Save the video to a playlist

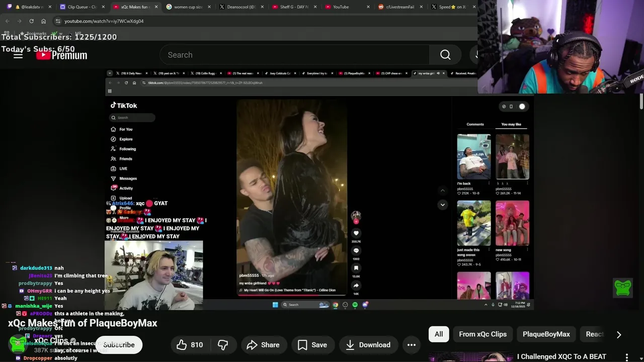coord(312,345)
